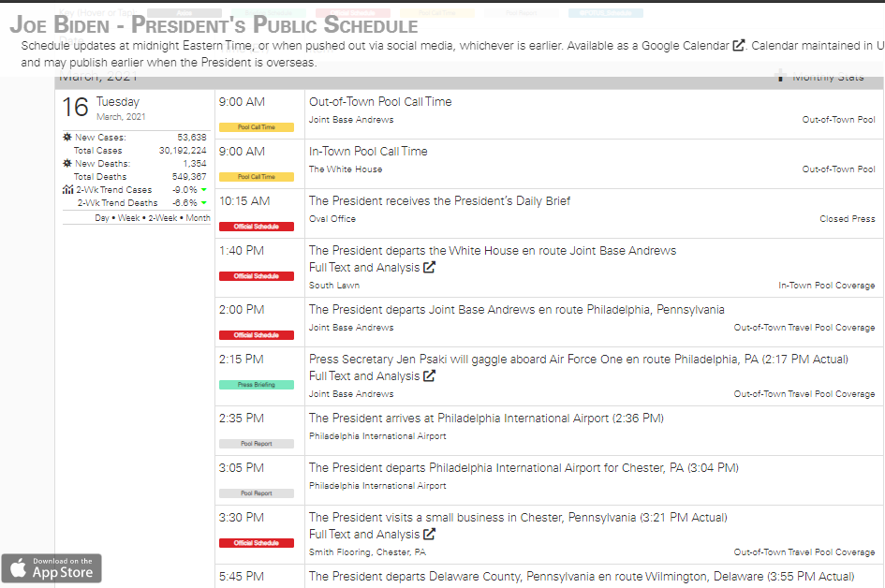Click the South Lawn location text
885x588 pixels.
click(x=334, y=286)
